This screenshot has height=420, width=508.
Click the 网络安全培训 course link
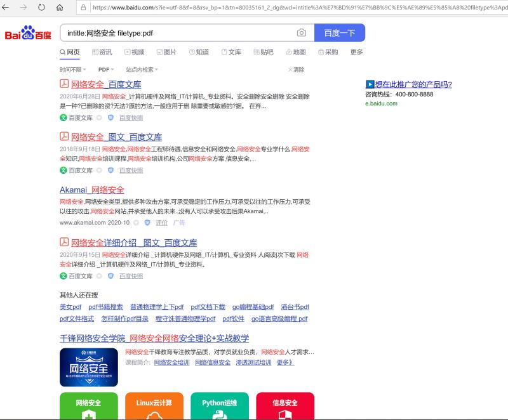(x=171, y=362)
